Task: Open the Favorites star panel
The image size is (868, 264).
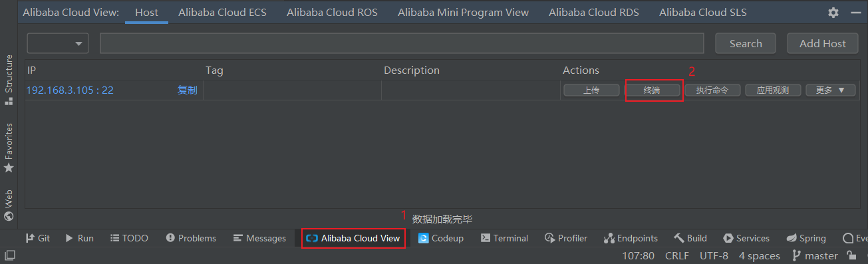Action: pyautogui.click(x=9, y=148)
